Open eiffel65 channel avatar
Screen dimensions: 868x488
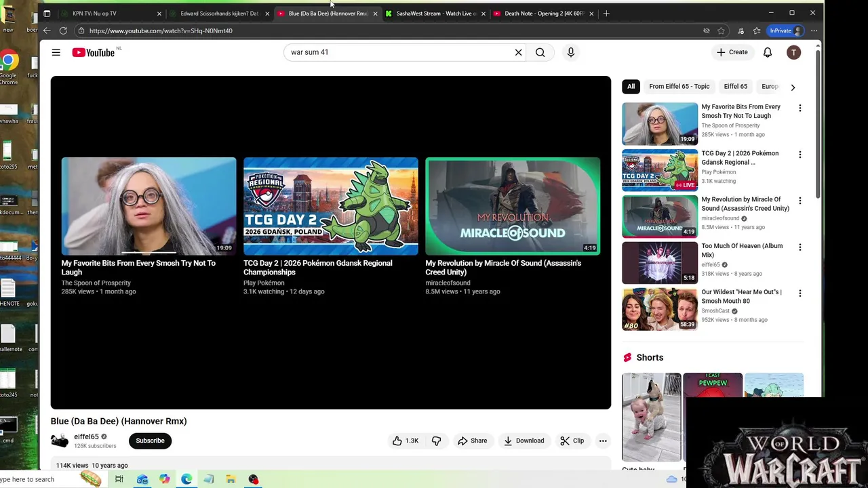point(60,441)
